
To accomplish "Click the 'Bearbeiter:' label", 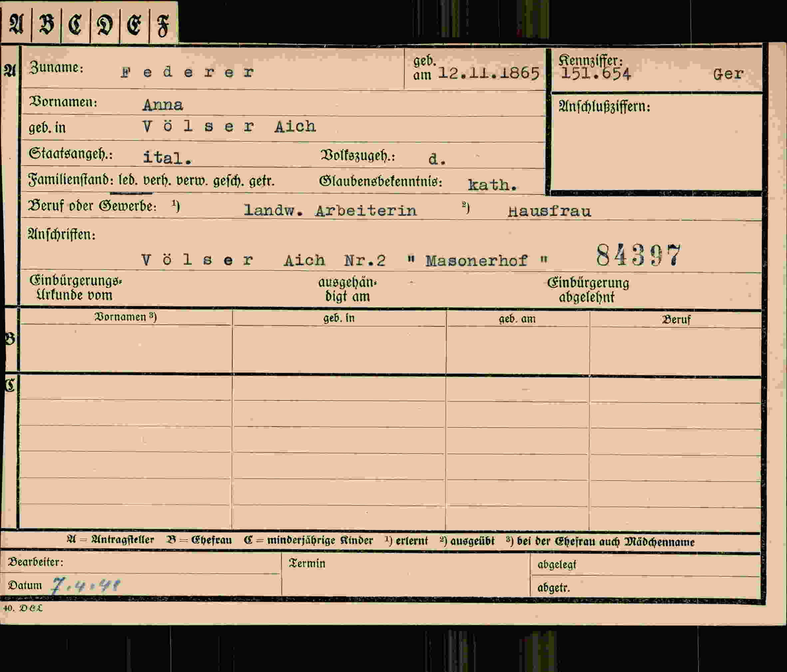I will [x=36, y=562].
